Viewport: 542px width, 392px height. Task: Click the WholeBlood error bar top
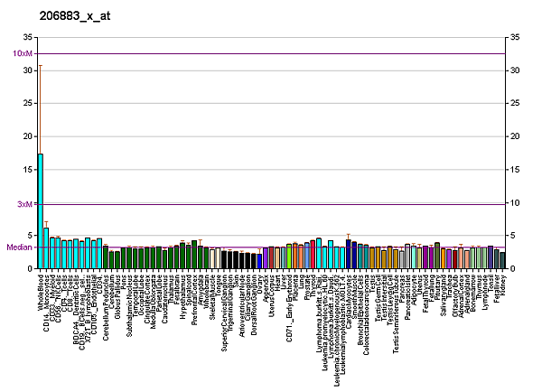(x=41, y=65)
